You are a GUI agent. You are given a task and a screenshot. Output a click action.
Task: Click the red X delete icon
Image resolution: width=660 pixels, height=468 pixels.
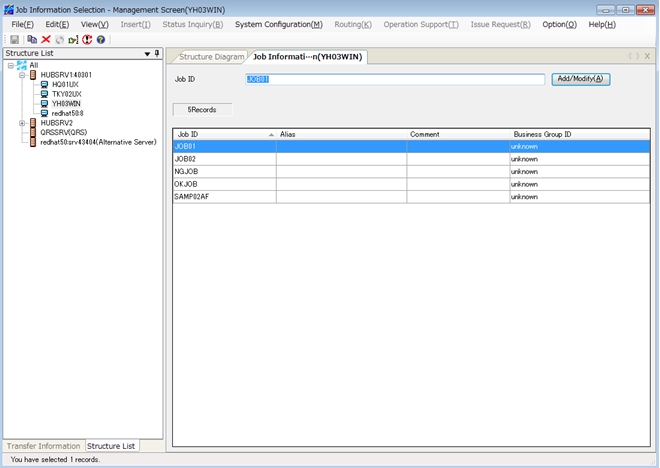click(46, 39)
